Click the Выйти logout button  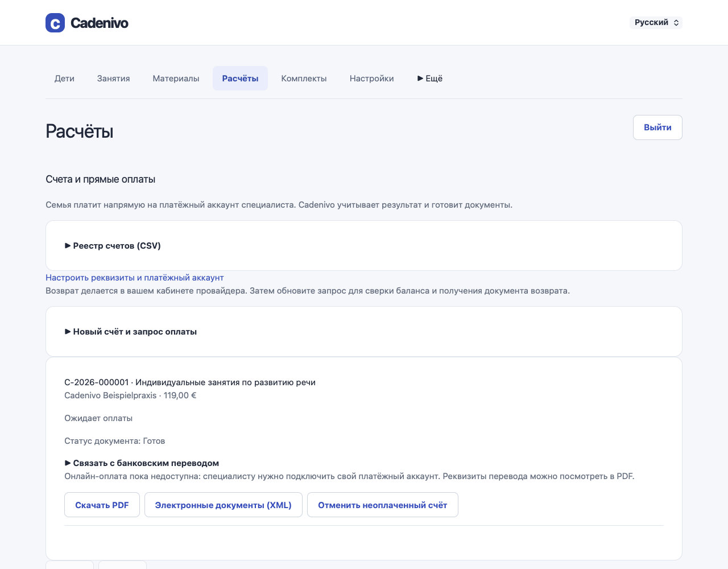pyautogui.click(x=657, y=127)
